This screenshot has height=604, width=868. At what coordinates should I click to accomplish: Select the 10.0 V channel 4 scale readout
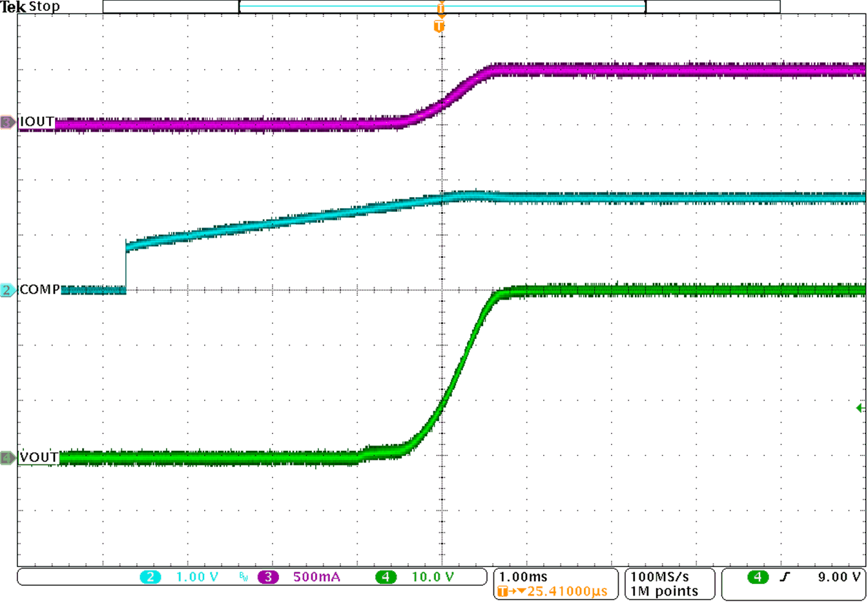433,577
